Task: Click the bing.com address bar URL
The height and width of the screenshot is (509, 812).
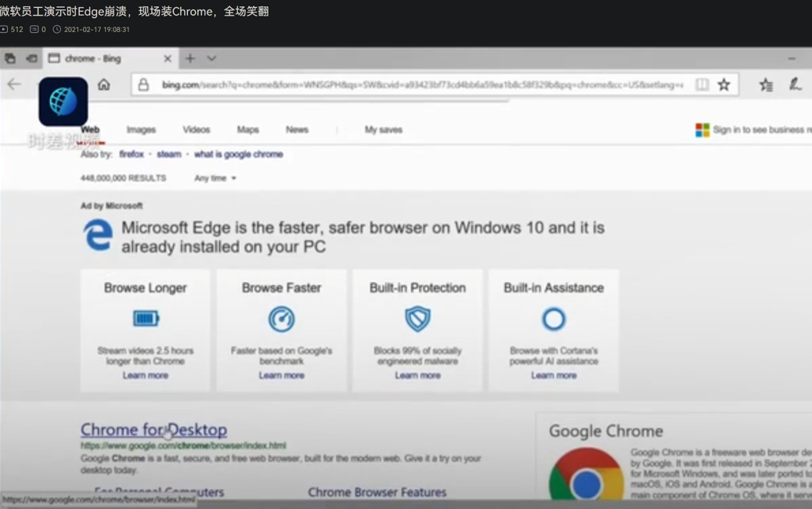Action: point(422,85)
